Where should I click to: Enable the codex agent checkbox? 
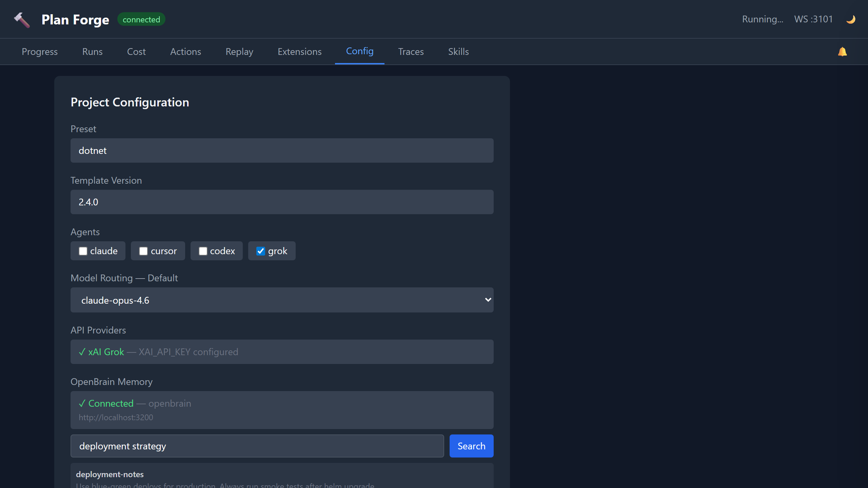pos(203,251)
